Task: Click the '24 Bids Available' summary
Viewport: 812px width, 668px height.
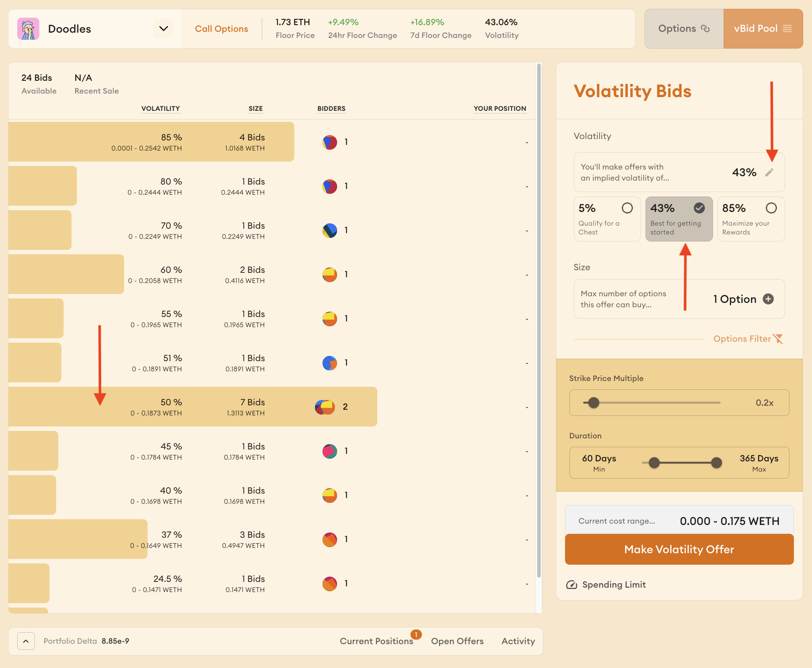Action: 39,84
